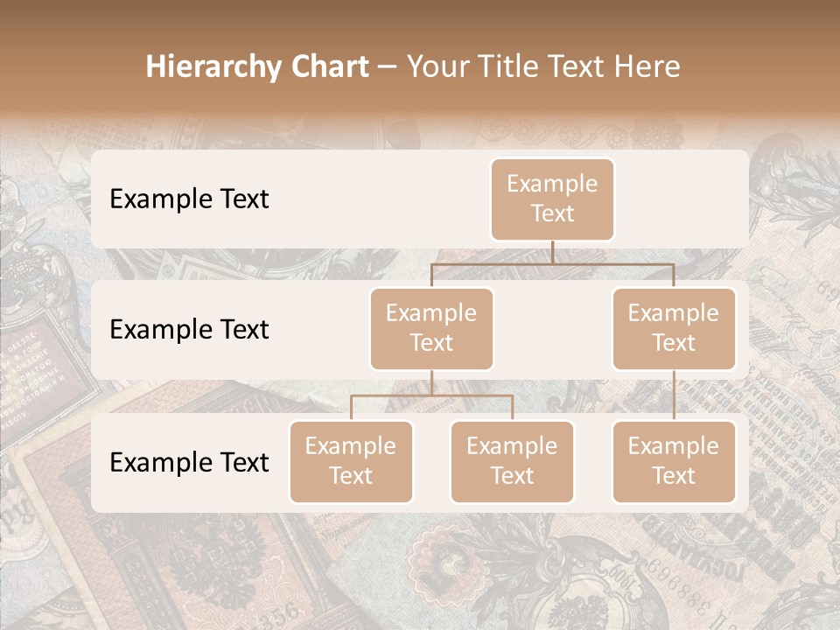Select the connector below the top-level box
This screenshot has height=630, width=840.
click(552, 264)
